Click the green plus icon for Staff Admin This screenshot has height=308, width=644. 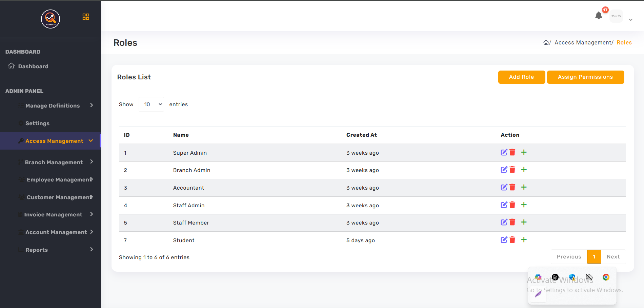[x=524, y=205]
